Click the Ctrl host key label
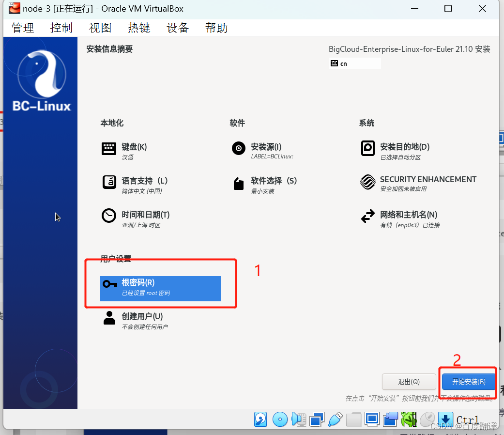The width and height of the screenshot is (504, 435). (x=467, y=420)
